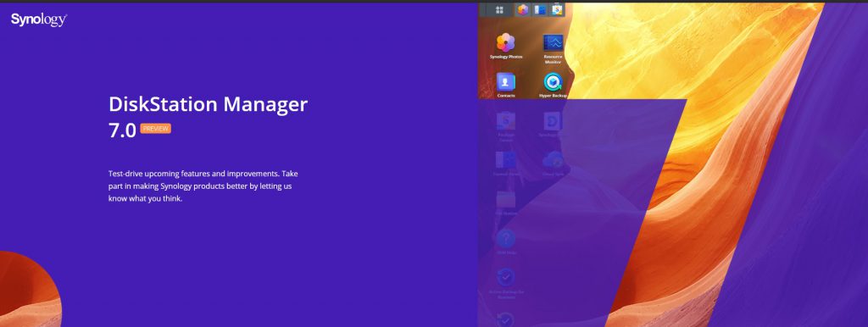The image size is (868, 327).
Task: Click the blue window icon in DSM taskbar
Action: point(540,9)
